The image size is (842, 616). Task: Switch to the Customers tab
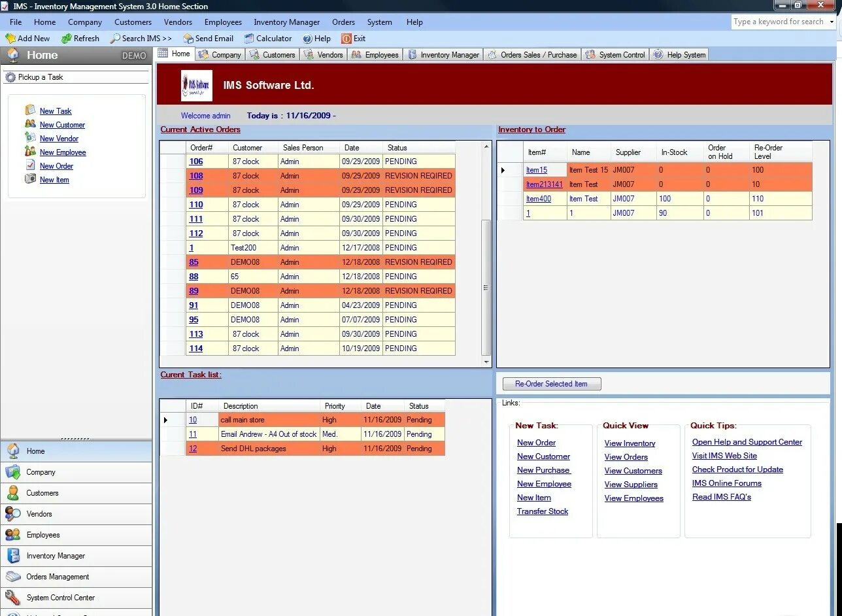(x=273, y=55)
